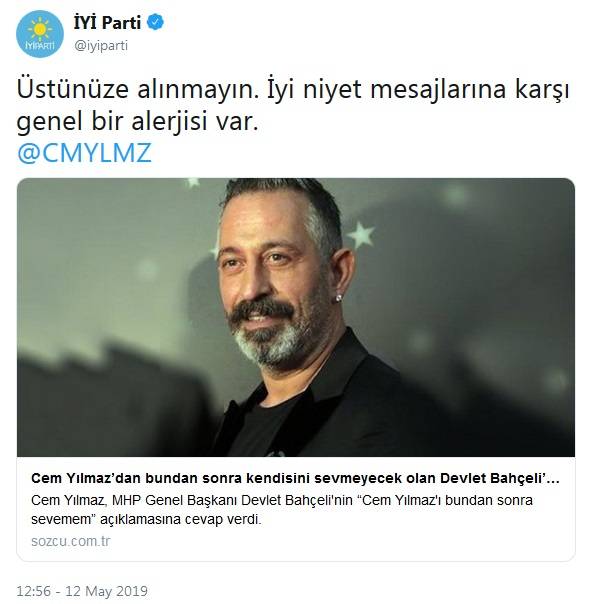Click the İYİPARTİ text inside the logo
600x604 pixels.
pos(40,46)
